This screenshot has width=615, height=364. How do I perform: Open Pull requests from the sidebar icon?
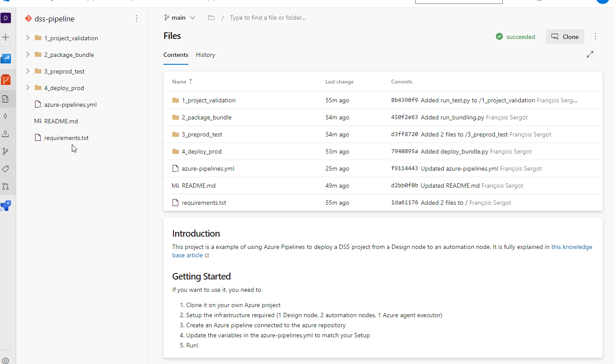click(x=6, y=186)
